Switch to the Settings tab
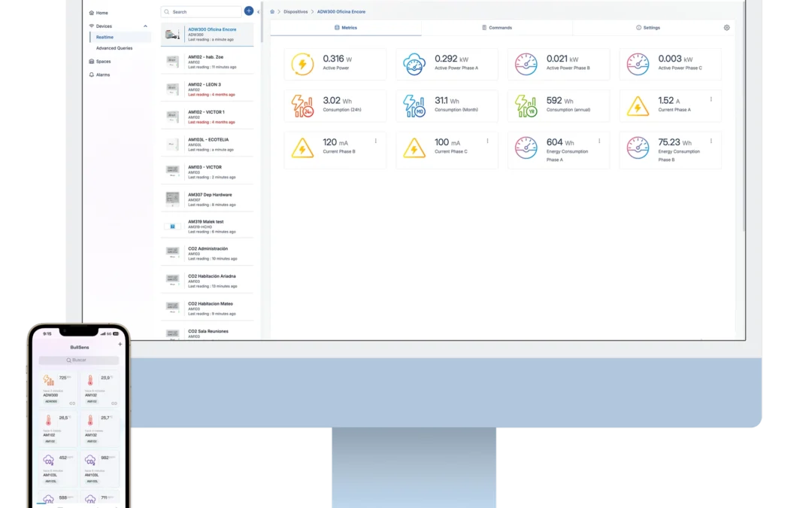The width and height of the screenshot is (812, 508). [x=647, y=28]
